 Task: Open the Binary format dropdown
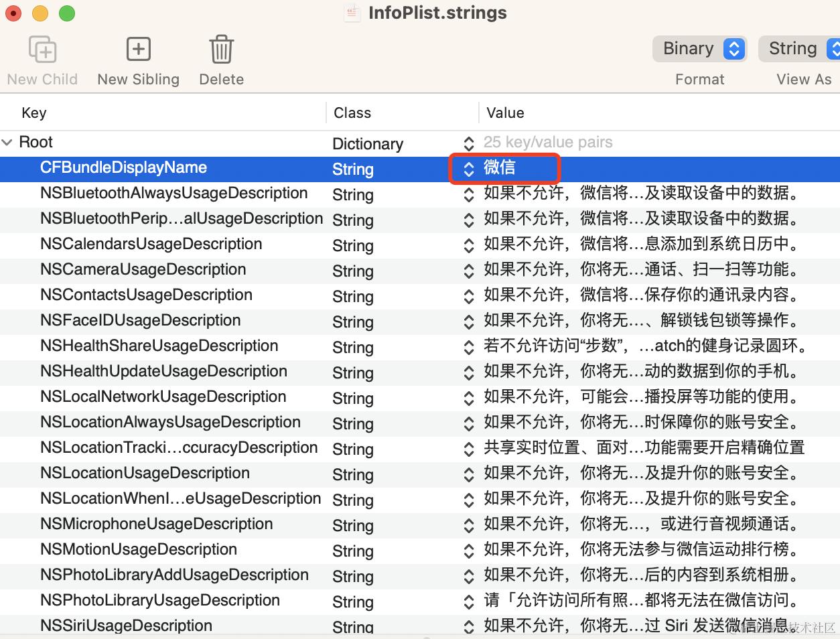pyautogui.click(x=700, y=48)
